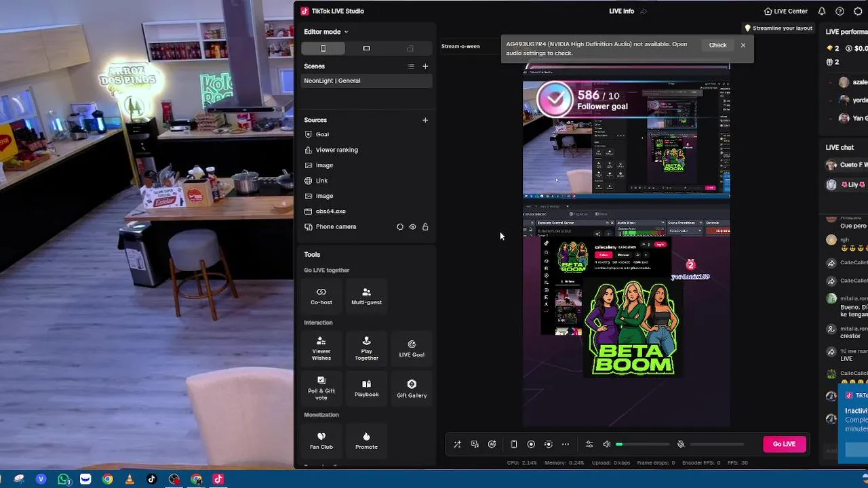Screen dimensions: 868x488
Task: Toggle Phone camera visibility eye
Action: [412, 227]
